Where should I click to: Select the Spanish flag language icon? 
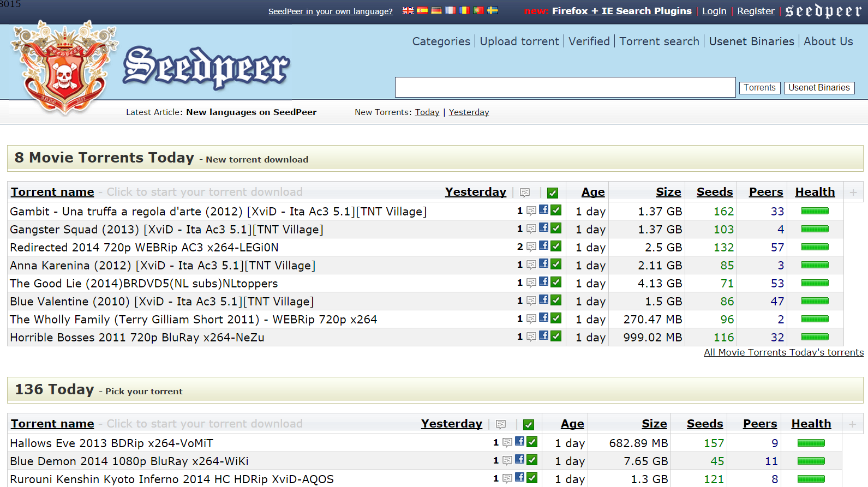(422, 10)
